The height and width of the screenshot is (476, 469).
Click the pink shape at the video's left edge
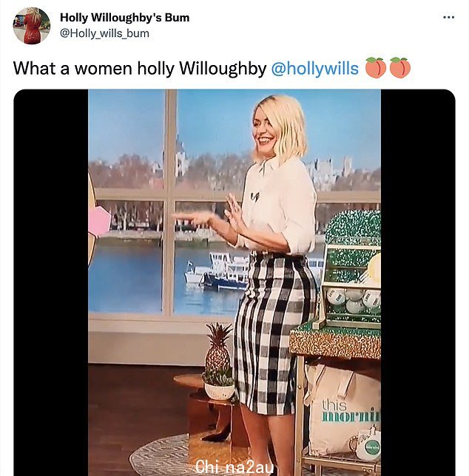click(x=99, y=222)
